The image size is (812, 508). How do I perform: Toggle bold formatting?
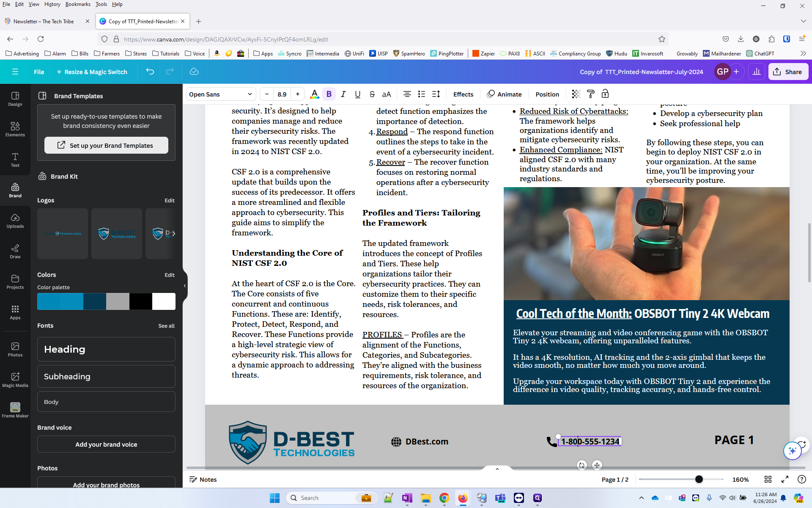[329, 94]
